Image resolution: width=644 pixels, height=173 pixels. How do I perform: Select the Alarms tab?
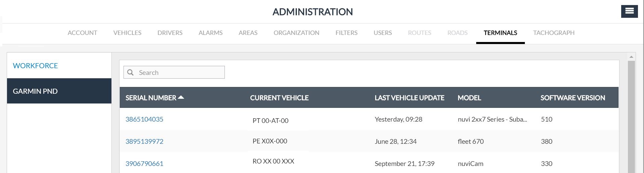pyautogui.click(x=210, y=33)
